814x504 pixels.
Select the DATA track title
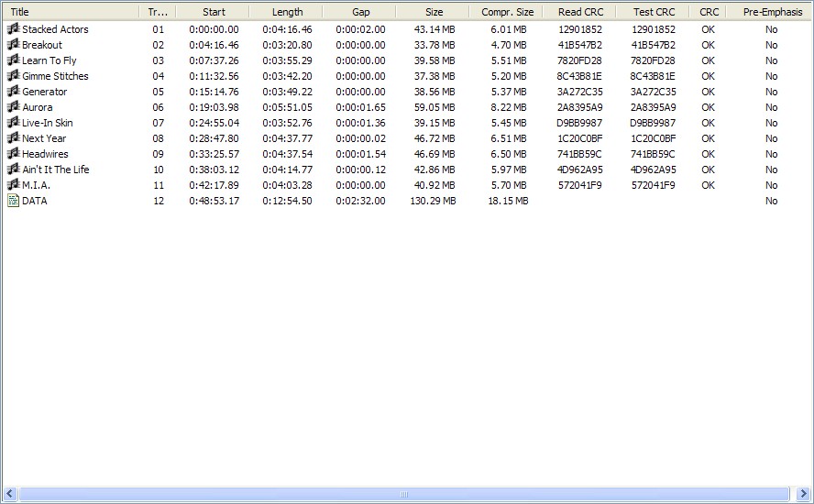35,201
